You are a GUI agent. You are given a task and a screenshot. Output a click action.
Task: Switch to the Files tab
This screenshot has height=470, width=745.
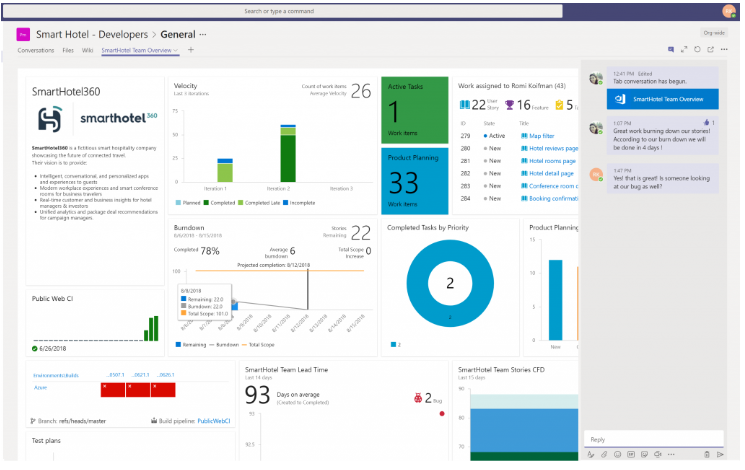pyautogui.click(x=68, y=50)
